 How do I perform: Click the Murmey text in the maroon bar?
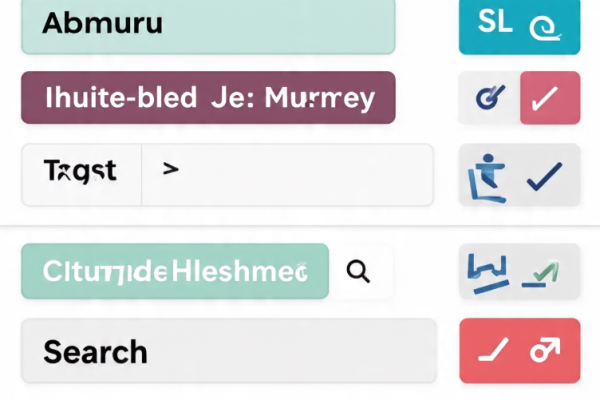coord(318,98)
